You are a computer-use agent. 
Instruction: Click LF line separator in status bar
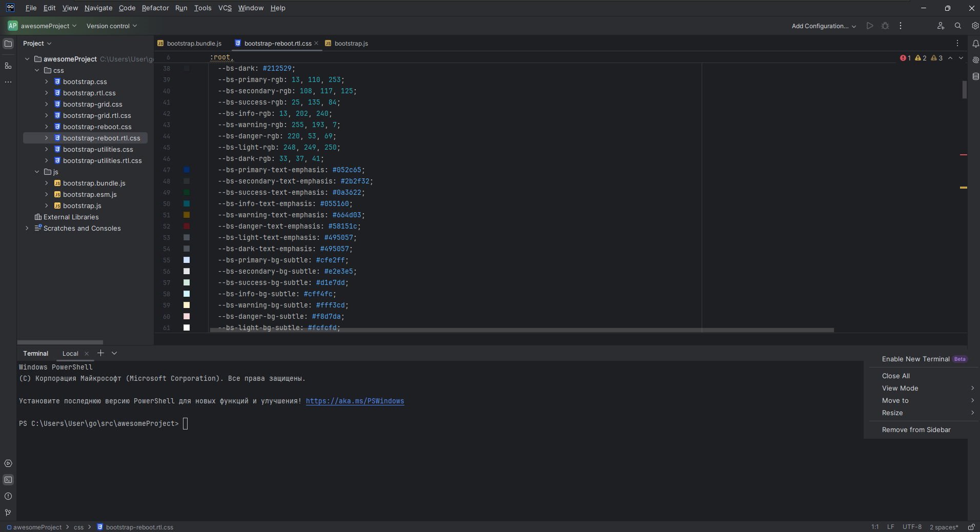pyautogui.click(x=891, y=527)
